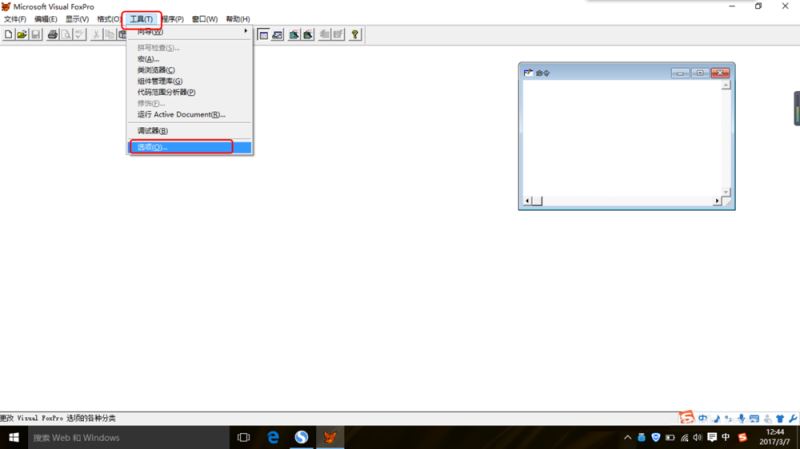
Task: Show hidden tray icons chevron
Action: [628, 437]
